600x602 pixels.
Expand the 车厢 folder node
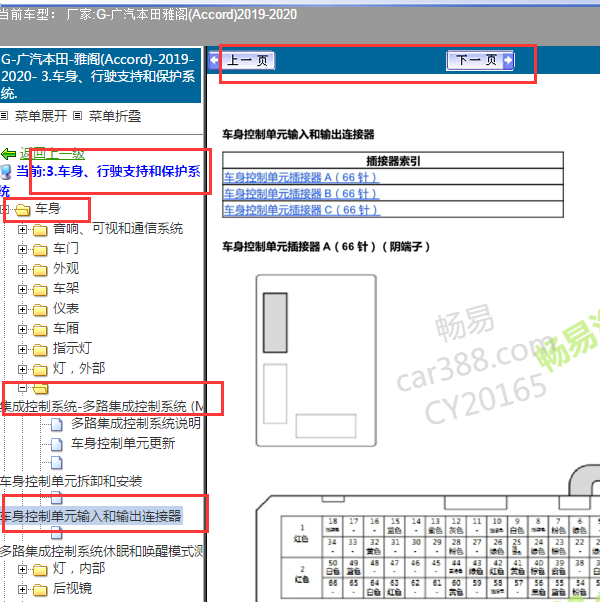coord(22,329)
